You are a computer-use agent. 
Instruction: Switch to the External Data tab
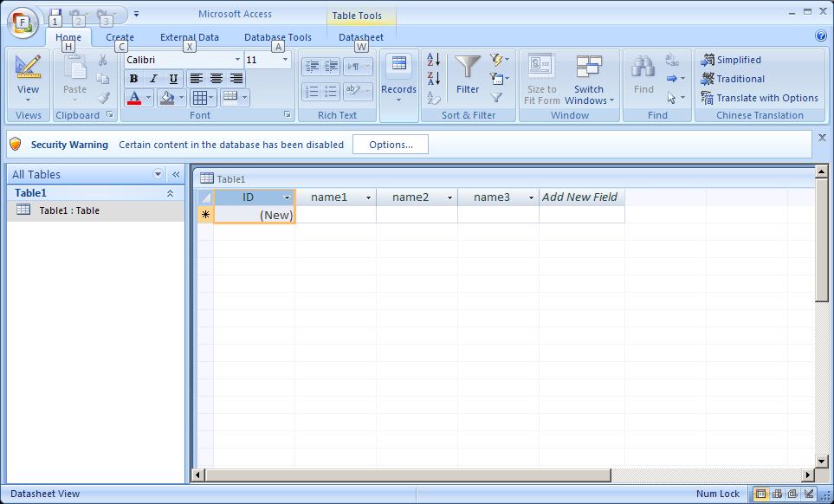point(190,37)
